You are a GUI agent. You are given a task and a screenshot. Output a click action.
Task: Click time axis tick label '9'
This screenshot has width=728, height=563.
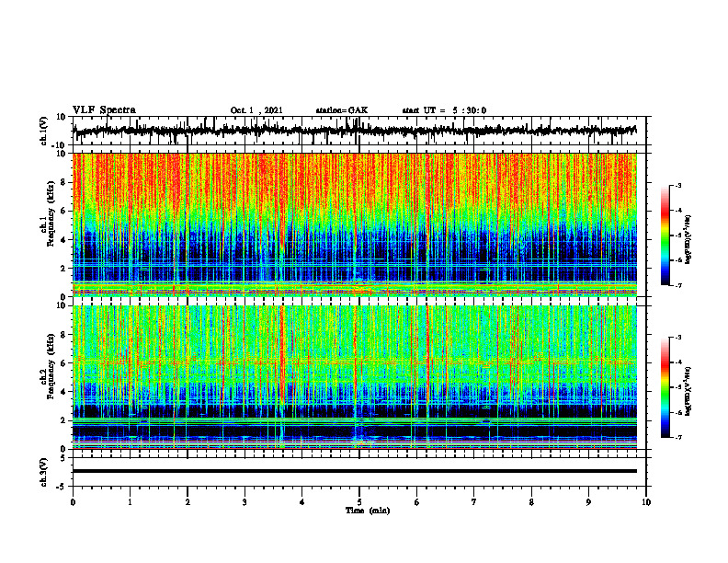(588, 502)
